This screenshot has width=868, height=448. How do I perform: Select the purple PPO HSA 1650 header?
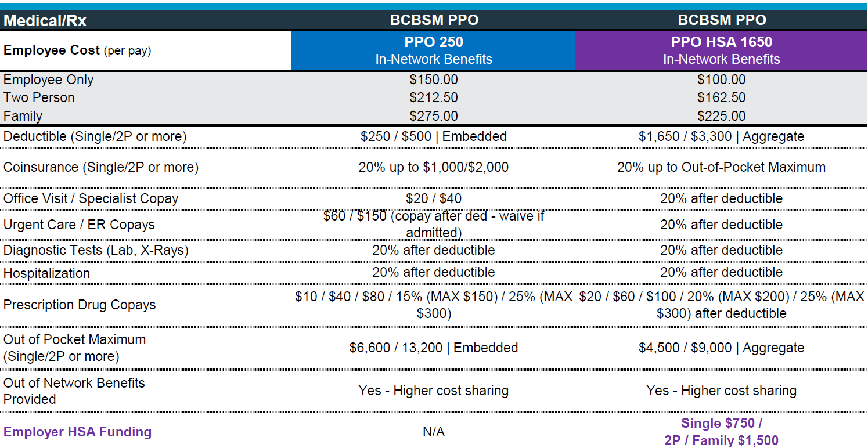pos(721,50)
